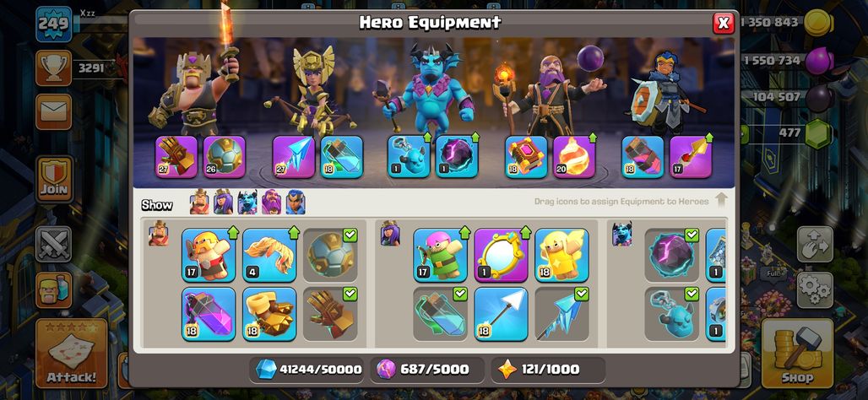Screen dimensions: 868x400
Task: Select the Giant Arrow equipment level 18
Action: pos(501,314)
